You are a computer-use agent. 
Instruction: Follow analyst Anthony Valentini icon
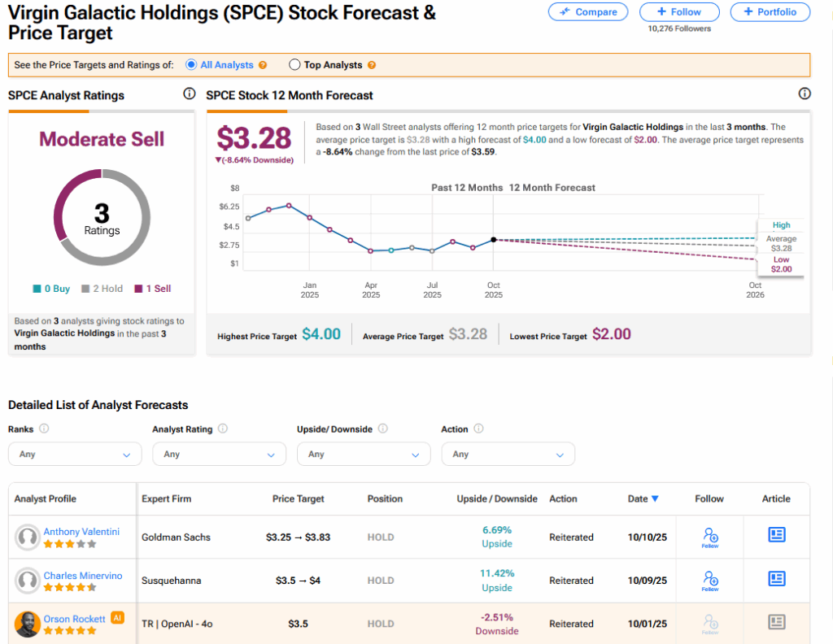(x=709, y=537)
